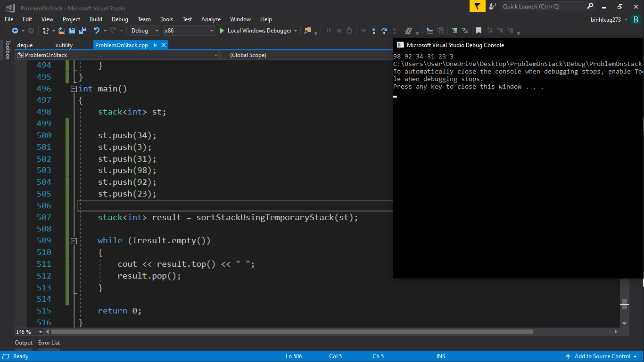
Task: Click the Step Into debug icon
Action: [x=373, y=31]
